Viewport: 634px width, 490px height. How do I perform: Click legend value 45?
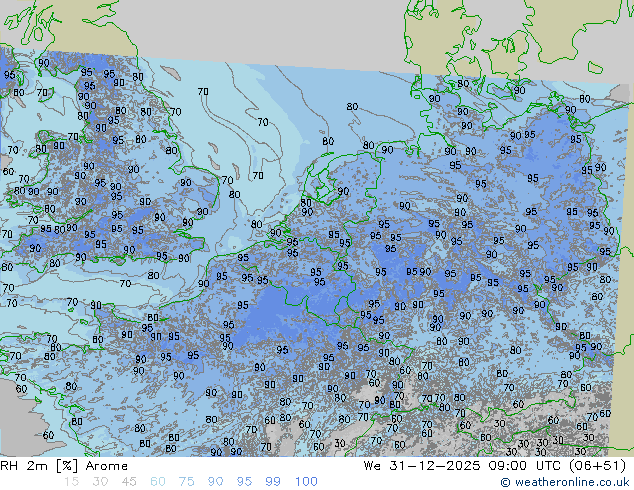point(129,482)
